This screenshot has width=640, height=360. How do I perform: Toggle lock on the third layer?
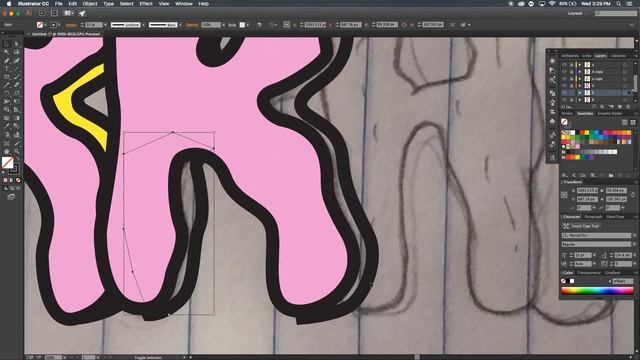571,79
